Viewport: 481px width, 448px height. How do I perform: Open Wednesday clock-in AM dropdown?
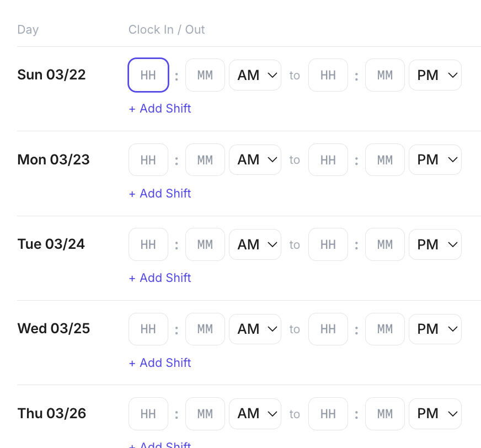pos(255,329)
